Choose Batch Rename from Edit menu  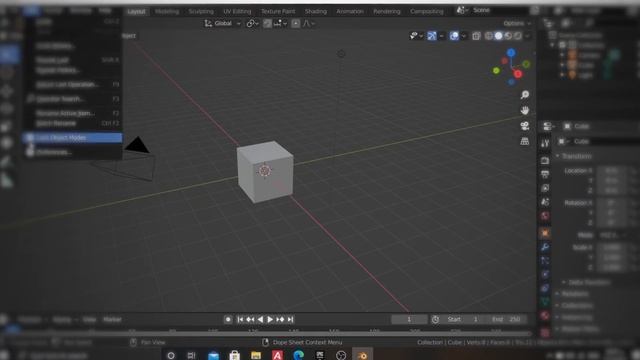click(73, 123)
